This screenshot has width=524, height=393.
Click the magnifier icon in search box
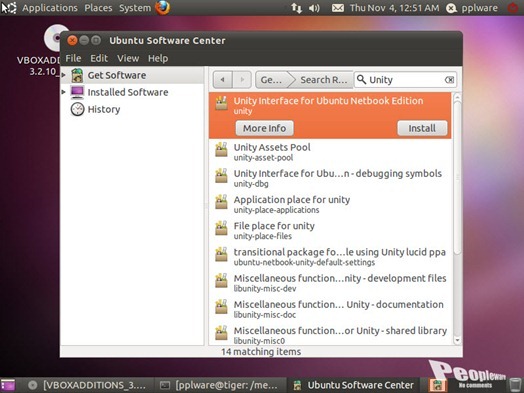pos(361,80)
